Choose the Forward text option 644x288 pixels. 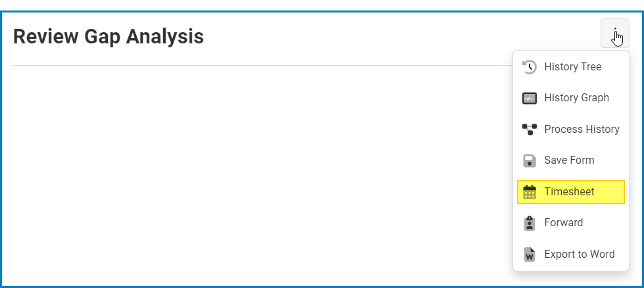coord(563,223)
